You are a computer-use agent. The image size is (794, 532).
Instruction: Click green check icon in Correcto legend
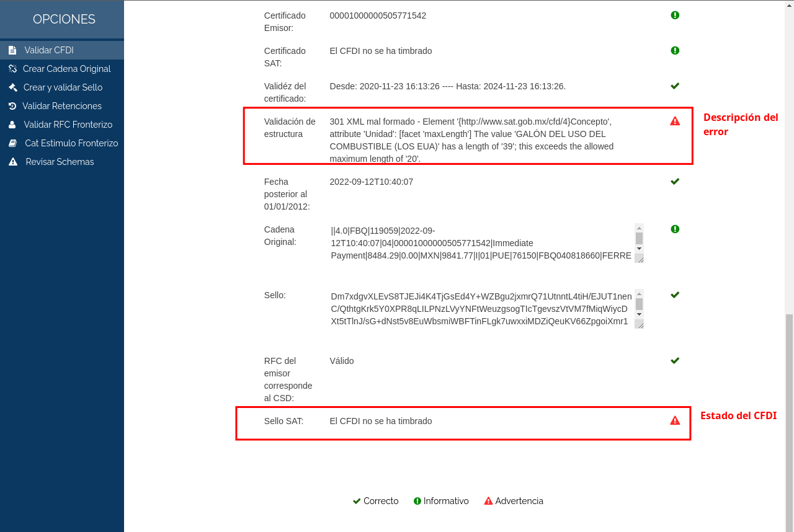pyautogui.click(x=357, y=501)
